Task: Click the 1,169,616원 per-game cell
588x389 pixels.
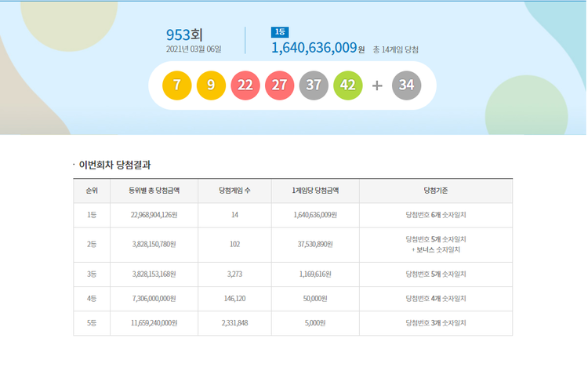Action: click(x=315, y=274)
